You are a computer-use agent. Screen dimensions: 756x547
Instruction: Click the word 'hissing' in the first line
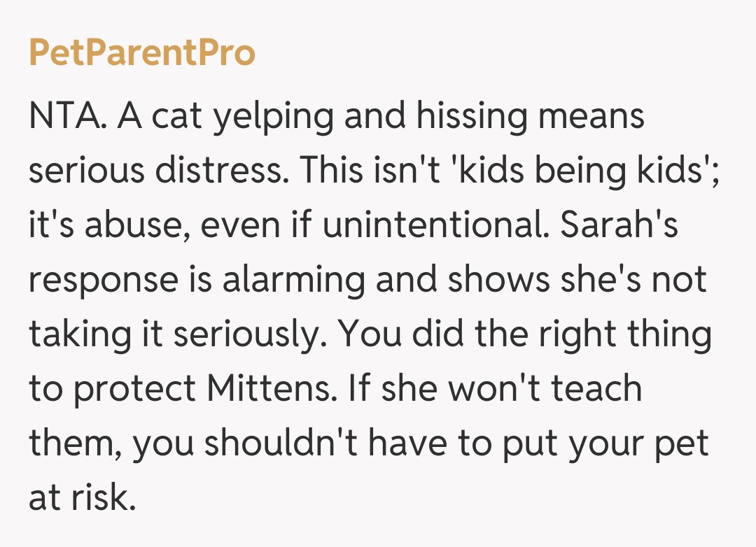[x=471, y=116]
